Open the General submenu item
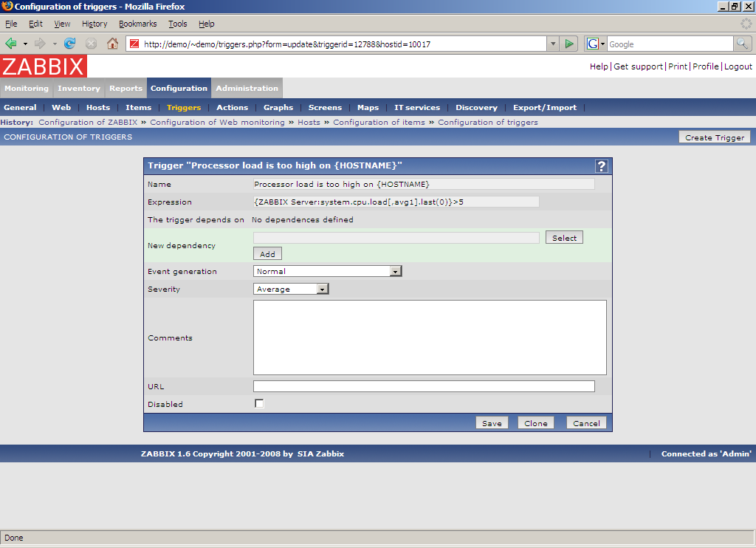 [20, 108]
